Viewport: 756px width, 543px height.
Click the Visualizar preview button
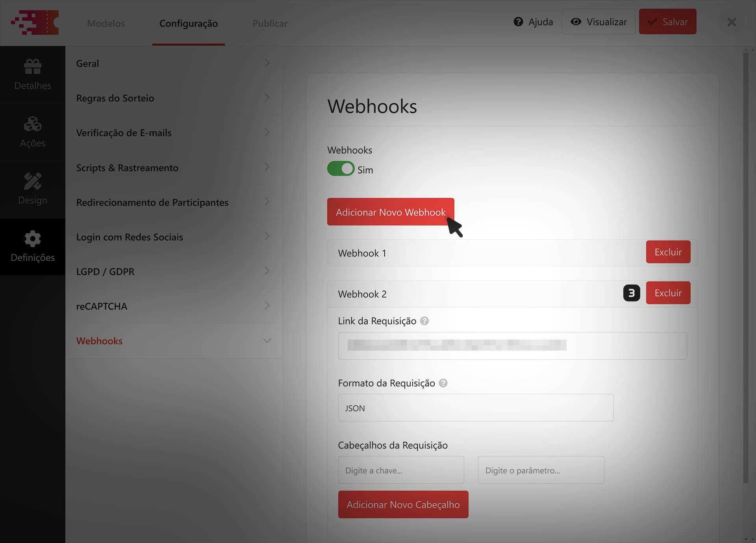(x=598, y=22)
